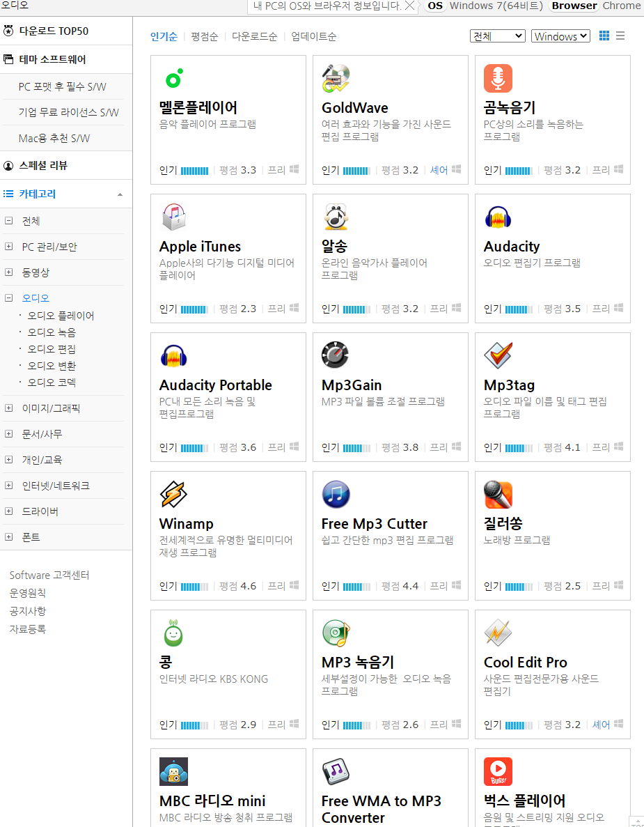
Task: Expand the 이미지/그래픽 category
Action: (x=8, y=408)
